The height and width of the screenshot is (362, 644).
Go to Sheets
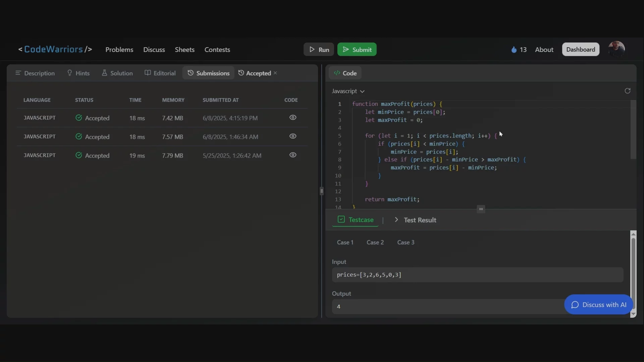(184, 50)
